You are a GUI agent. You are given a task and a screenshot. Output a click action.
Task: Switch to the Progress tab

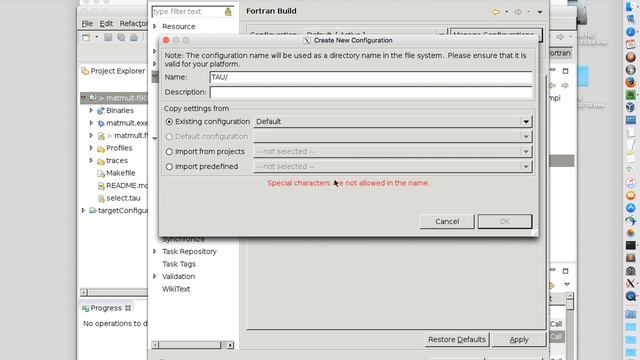tap(106, 308)
